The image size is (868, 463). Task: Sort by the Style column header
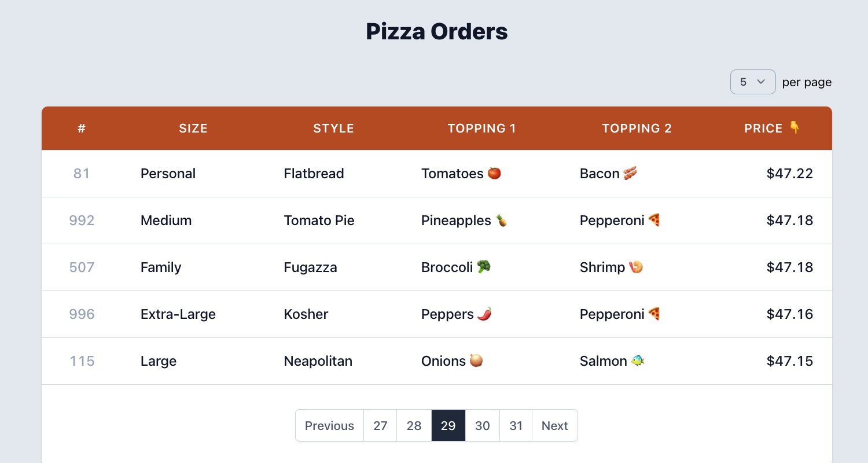pyautogui.click(x=334, y=128)
